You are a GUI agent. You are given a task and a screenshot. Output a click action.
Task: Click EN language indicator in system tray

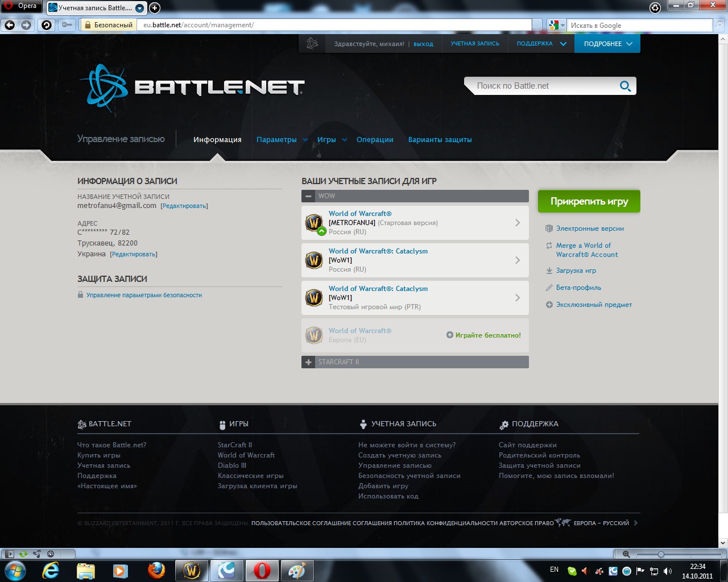pos(554,569)
